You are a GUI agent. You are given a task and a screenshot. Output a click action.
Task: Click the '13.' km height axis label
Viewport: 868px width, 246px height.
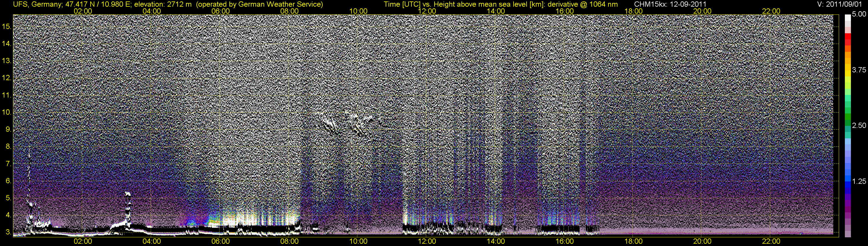6,61
